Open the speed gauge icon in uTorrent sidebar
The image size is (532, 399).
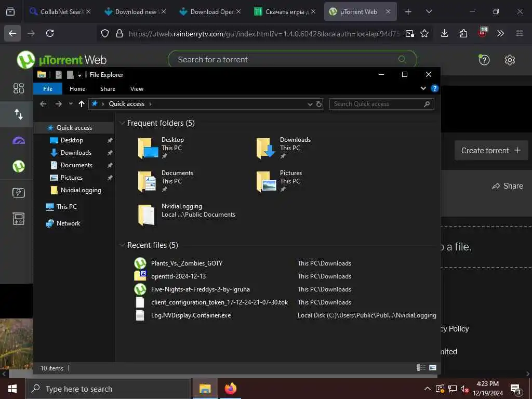tap(18, 140)
